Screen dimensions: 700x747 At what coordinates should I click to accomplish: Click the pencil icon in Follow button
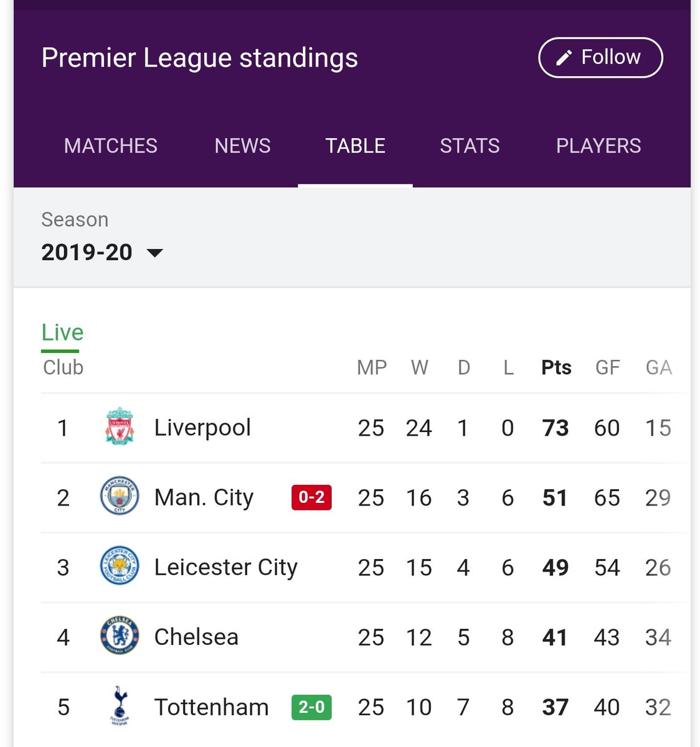(x=564, y=58)
